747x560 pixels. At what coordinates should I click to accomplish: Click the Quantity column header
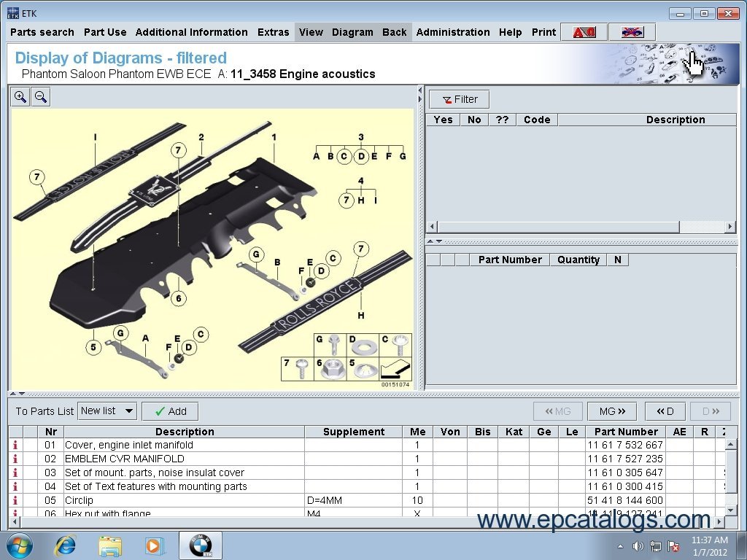point(578,260)
